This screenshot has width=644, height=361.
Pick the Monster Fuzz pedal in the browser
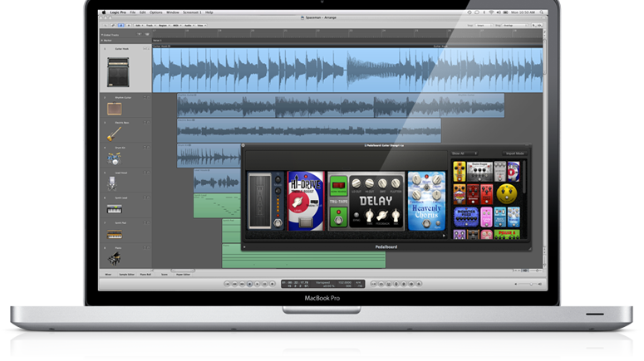(x=465, y=217)
